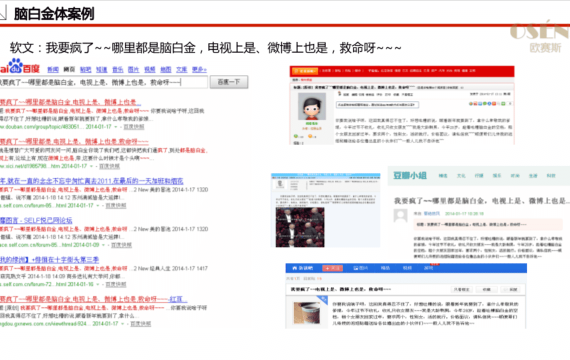This screenshot has height=360, width=570.
Task: Open 视频 tab in Tieba bar
Action: [x=407, y=268]
